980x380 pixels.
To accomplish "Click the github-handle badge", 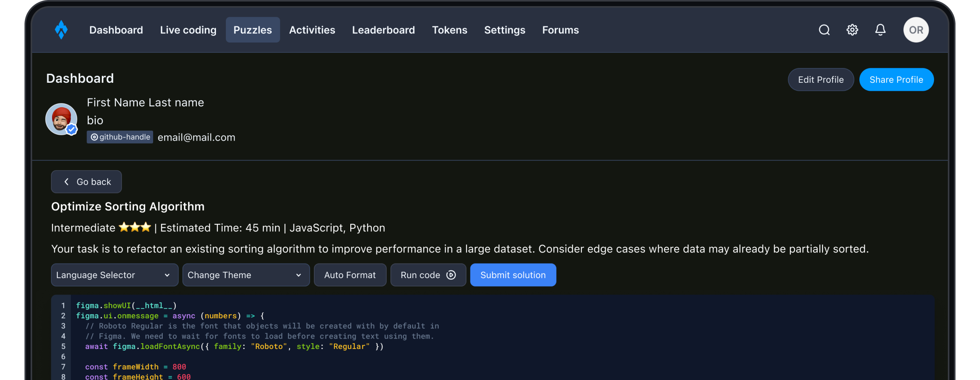I will 120,137.
